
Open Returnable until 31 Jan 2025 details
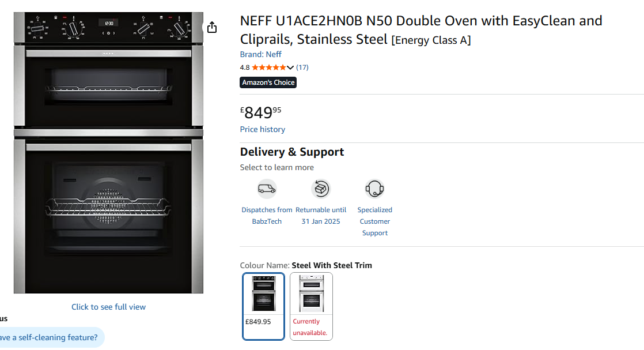coord(321,216)
